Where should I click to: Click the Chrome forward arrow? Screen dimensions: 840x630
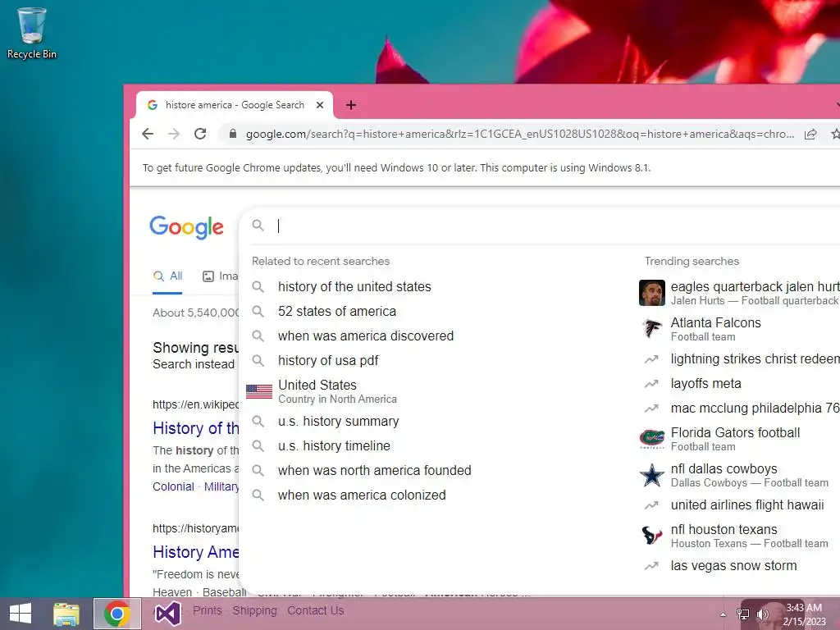coord(174,134)
